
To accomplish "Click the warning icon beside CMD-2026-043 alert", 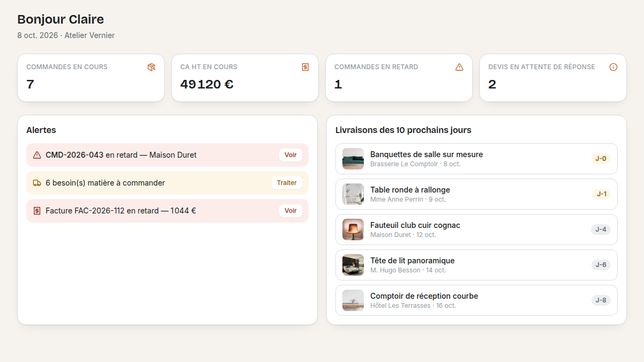I will point(37,155).
